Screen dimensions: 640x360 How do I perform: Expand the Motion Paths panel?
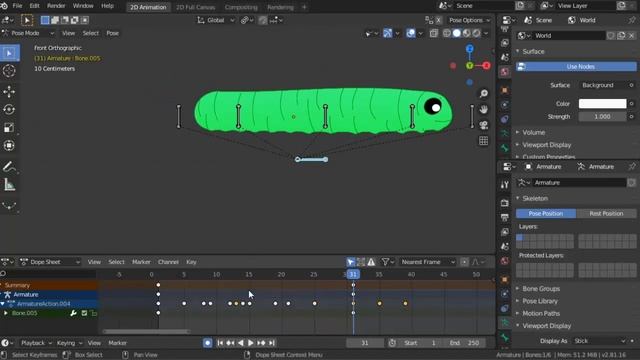pyautogui.click(x=541, y=313)
